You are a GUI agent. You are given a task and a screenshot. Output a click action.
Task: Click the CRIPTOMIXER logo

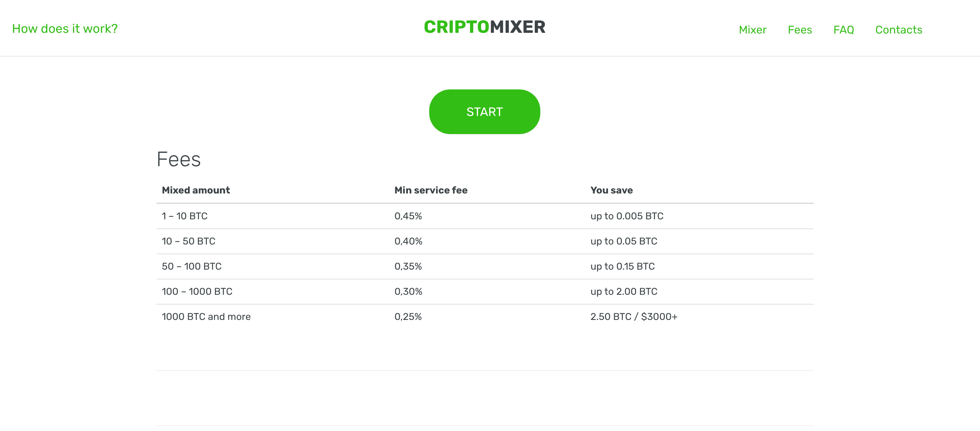click(485, 27)
